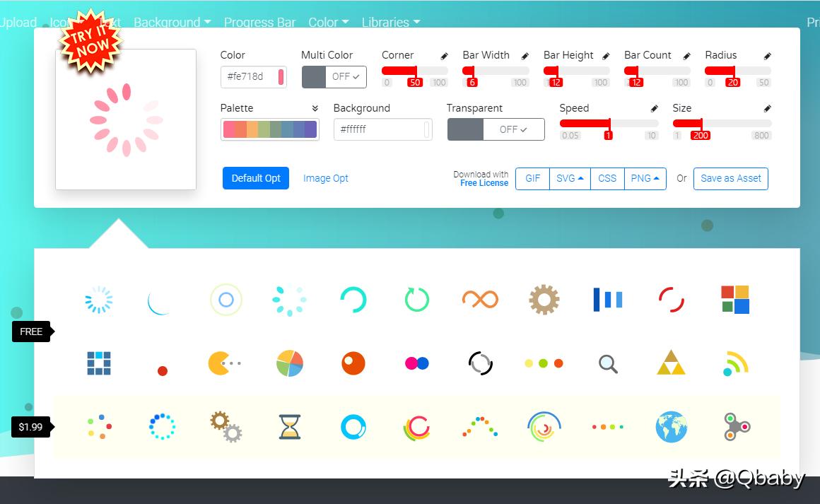The height and width of the screenshot is (504, 820).
Task: Toggle the Multi Color OFF switch
Action: tap(334, 77)
